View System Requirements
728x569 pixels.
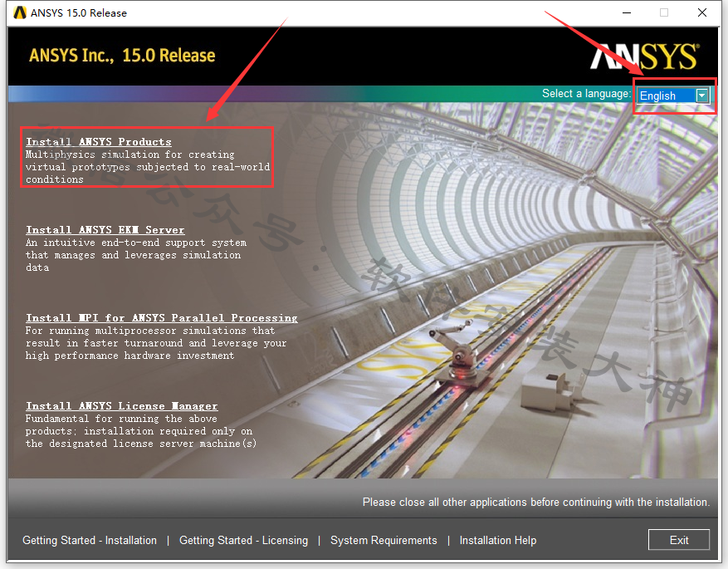384,540
